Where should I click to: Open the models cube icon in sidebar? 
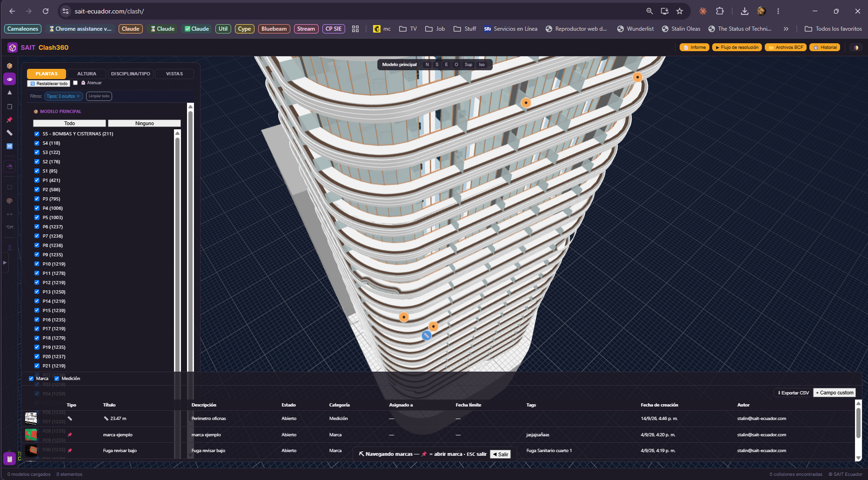9,66
